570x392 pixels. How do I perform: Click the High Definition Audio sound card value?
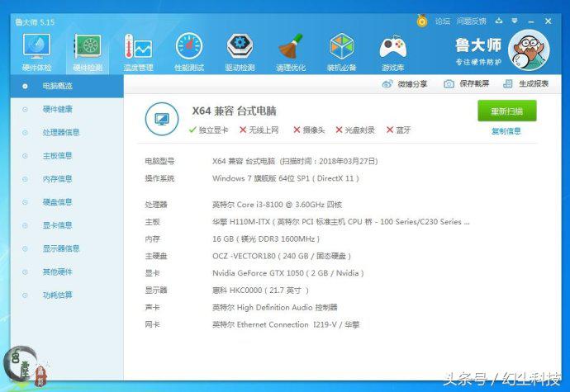[275, 307]
